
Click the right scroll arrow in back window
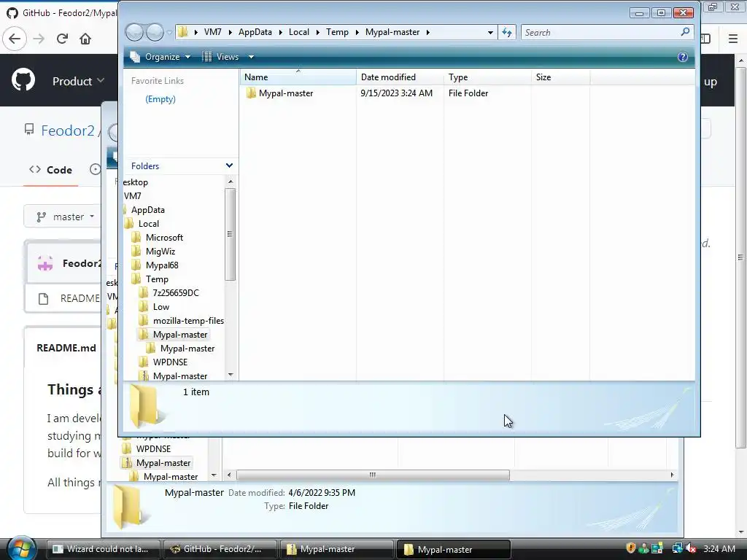pyautogui.click(x=672, y=475)
